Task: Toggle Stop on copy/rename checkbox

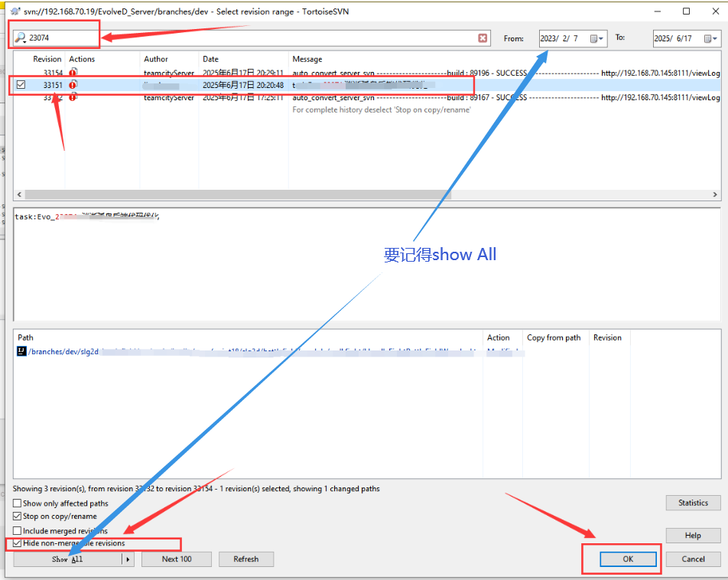Action: pyautogui.click(x=17, y=516)
